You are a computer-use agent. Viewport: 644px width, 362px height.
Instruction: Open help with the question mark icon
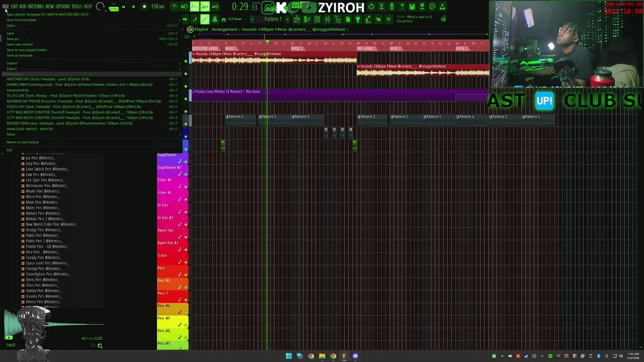(x=401, y=7)
